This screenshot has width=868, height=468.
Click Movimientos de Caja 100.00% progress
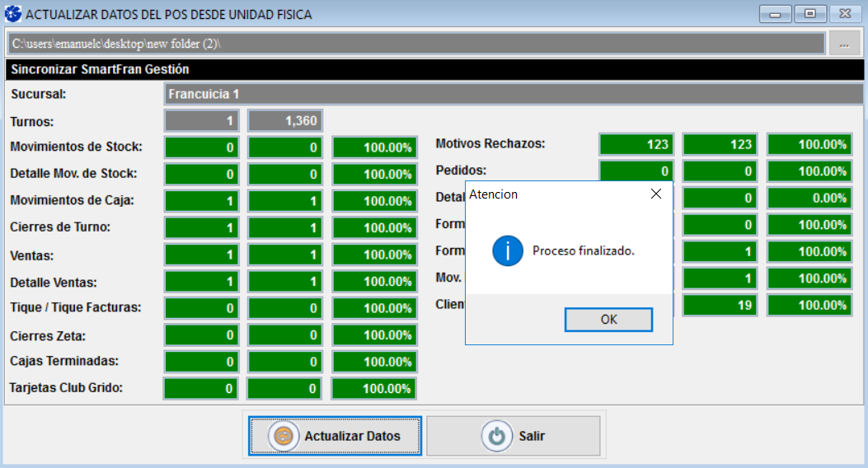(x=375, y=201)
